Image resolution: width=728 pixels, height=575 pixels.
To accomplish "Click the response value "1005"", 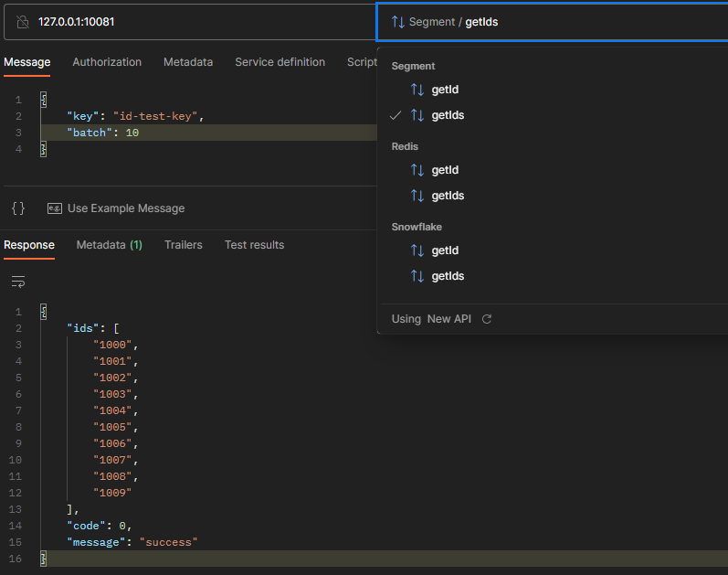I will coord(112,427).
